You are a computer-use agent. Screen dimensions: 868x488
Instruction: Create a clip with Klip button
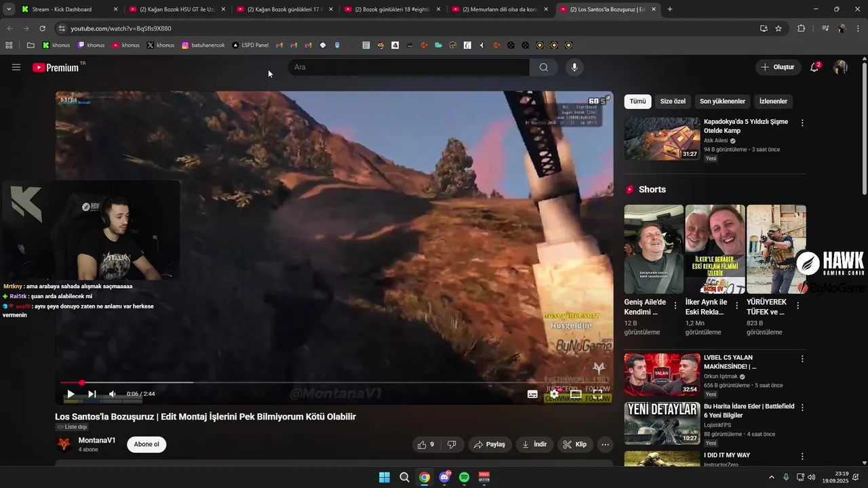574,445
